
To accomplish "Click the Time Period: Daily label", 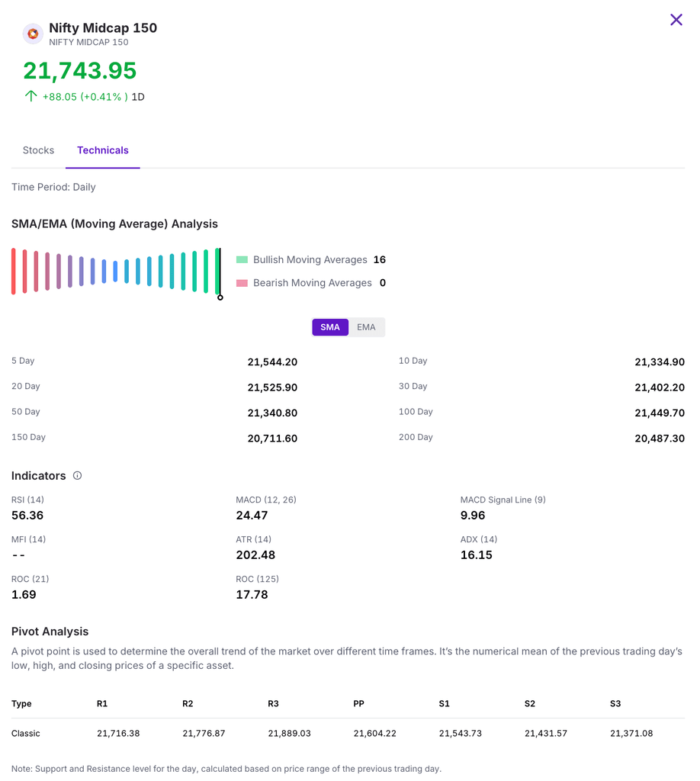I will (53, 187).
